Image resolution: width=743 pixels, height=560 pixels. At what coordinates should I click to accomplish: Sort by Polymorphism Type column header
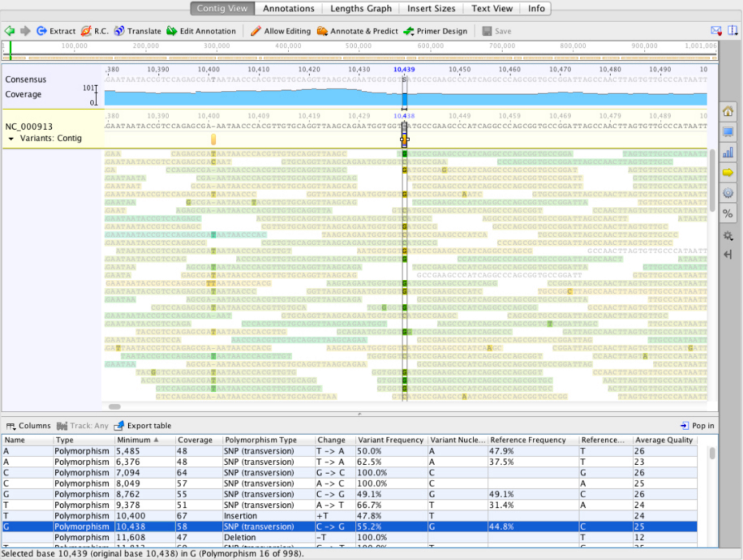(268, 440)
